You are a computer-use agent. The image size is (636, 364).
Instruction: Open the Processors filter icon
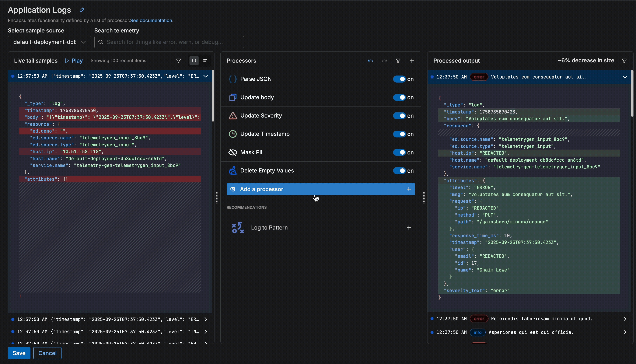[x=398, y=61]
